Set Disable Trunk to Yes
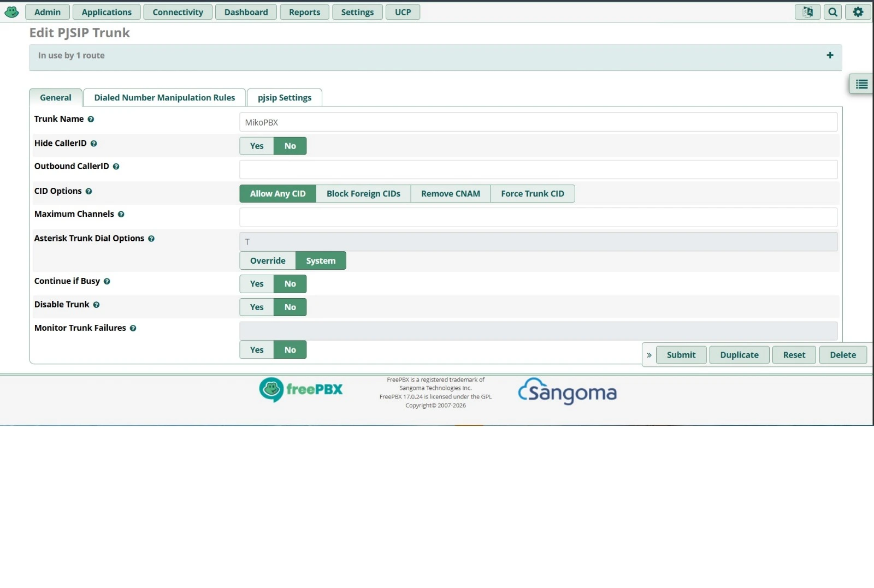The width and height of the screenshot is (874, 588). pyautogui.click(x=257, y=307)
